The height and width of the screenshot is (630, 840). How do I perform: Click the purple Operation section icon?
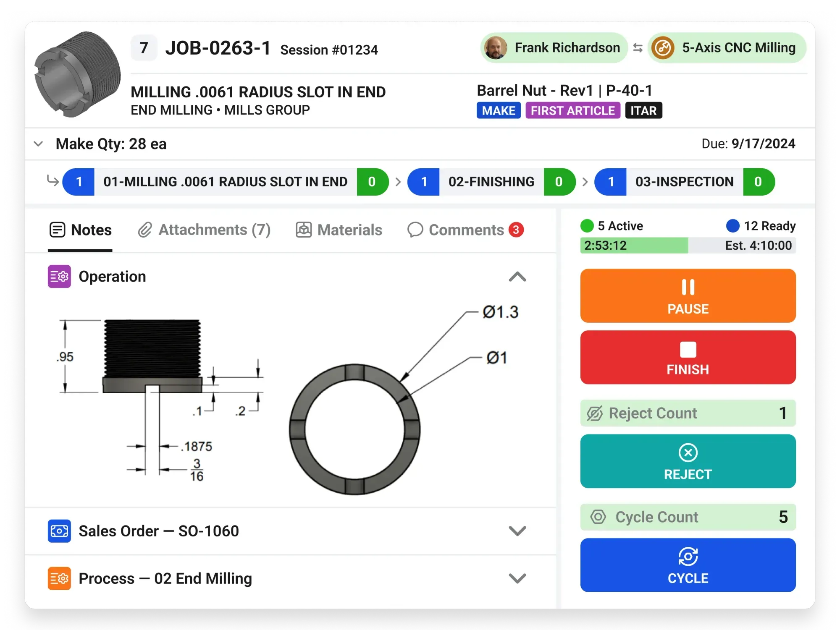(59, 277)
